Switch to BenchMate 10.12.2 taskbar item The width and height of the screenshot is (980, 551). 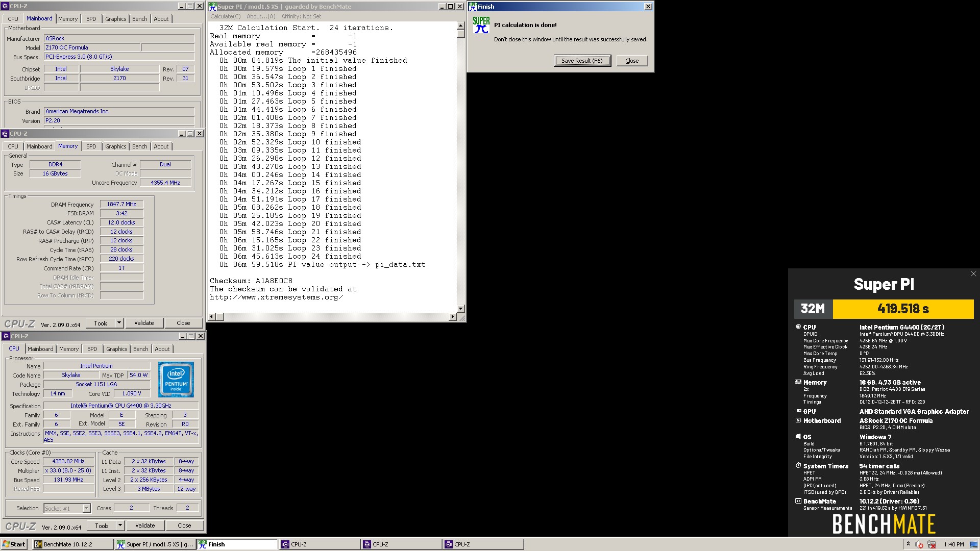72,544
